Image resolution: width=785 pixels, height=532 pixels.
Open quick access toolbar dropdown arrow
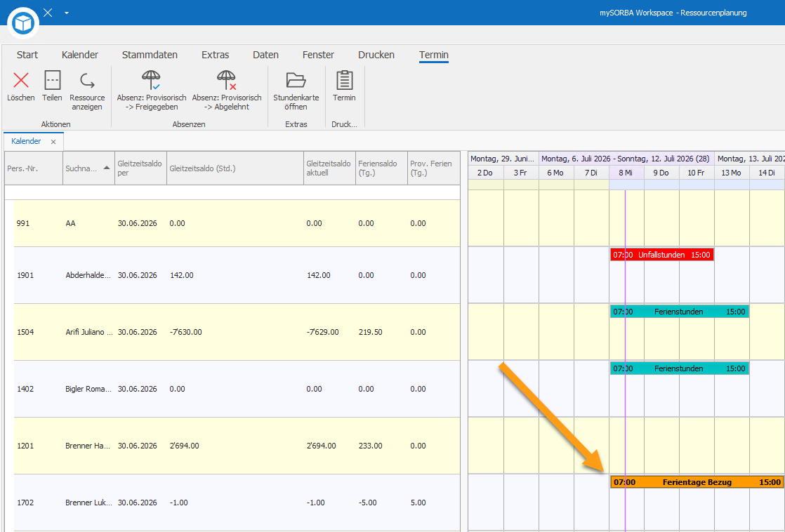pos(67,13)
